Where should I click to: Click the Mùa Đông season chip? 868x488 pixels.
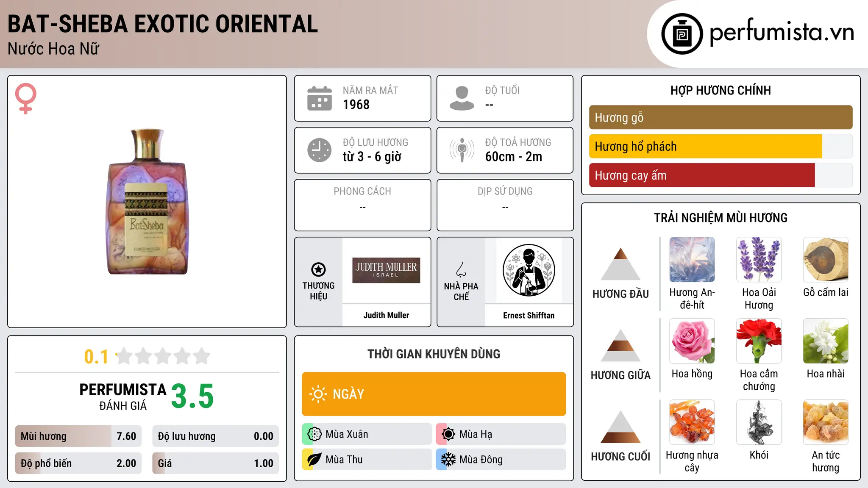point(501,460)
